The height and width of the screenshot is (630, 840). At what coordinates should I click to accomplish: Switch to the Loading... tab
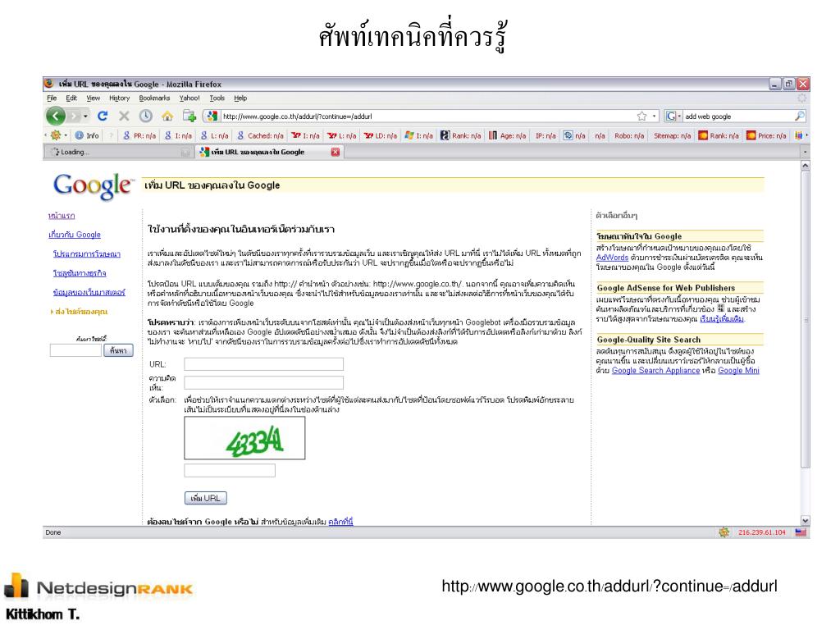click(x=120, y=152)
